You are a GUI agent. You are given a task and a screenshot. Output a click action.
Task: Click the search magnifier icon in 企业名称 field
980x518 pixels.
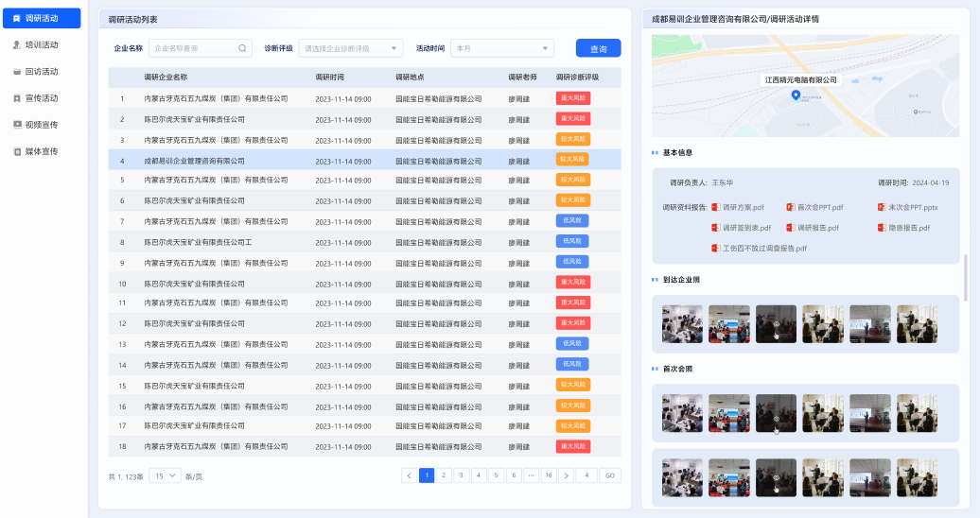[242, 48]
